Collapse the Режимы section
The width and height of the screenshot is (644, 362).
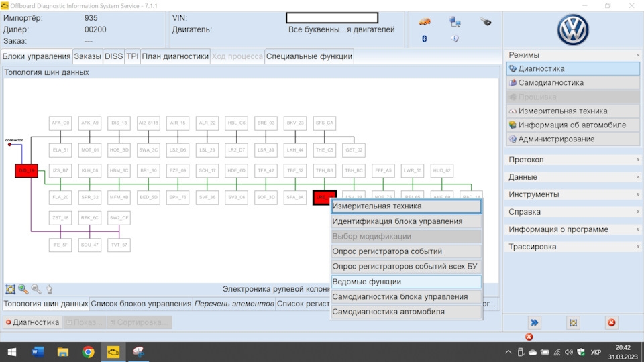(573, 54)
